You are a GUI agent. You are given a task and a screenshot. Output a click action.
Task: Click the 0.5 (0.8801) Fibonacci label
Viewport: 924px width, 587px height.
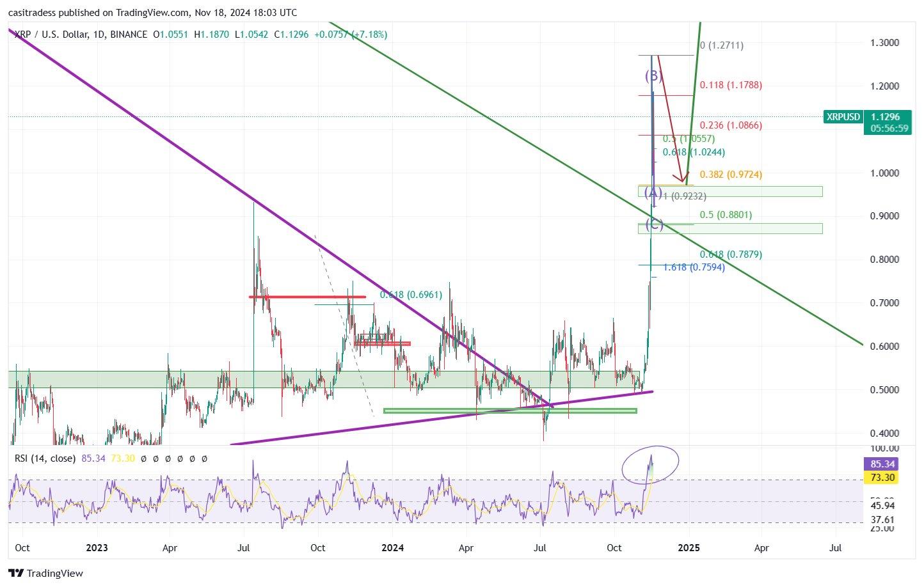click(x=726, y=215)
